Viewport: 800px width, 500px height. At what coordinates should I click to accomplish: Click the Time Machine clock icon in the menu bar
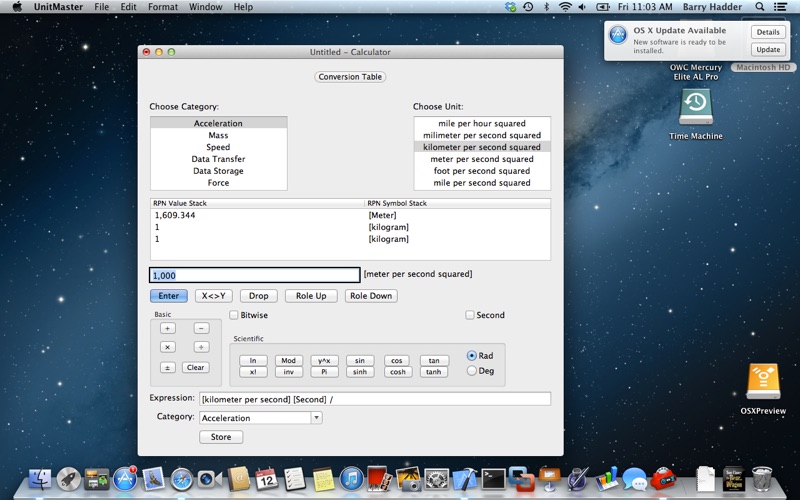pyautogui.click(x=528, y=7)
